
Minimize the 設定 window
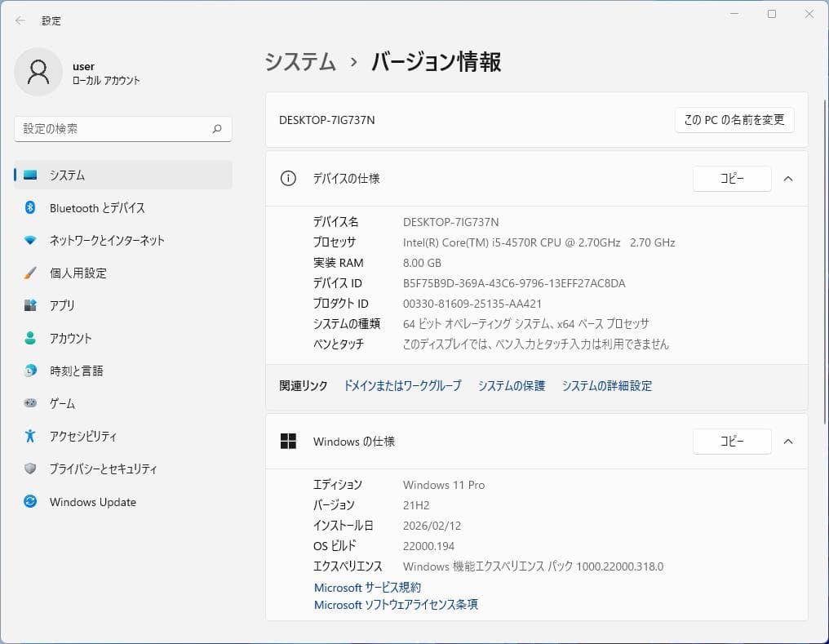(x=734, y=14)
